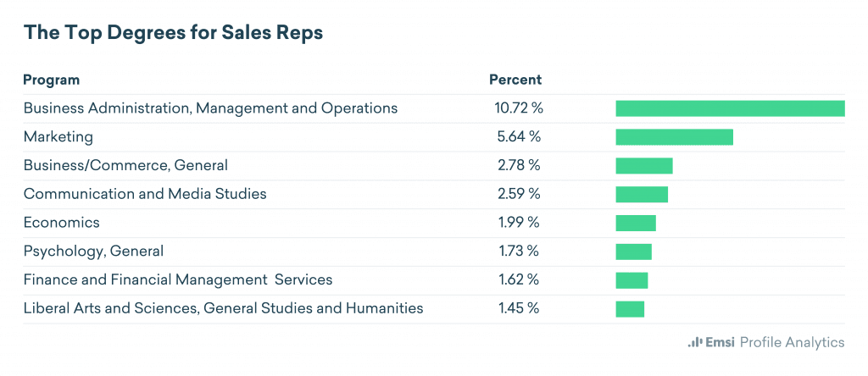
Task: Select the Liberal Arts and Sciences row label
Action: point(223,308)
